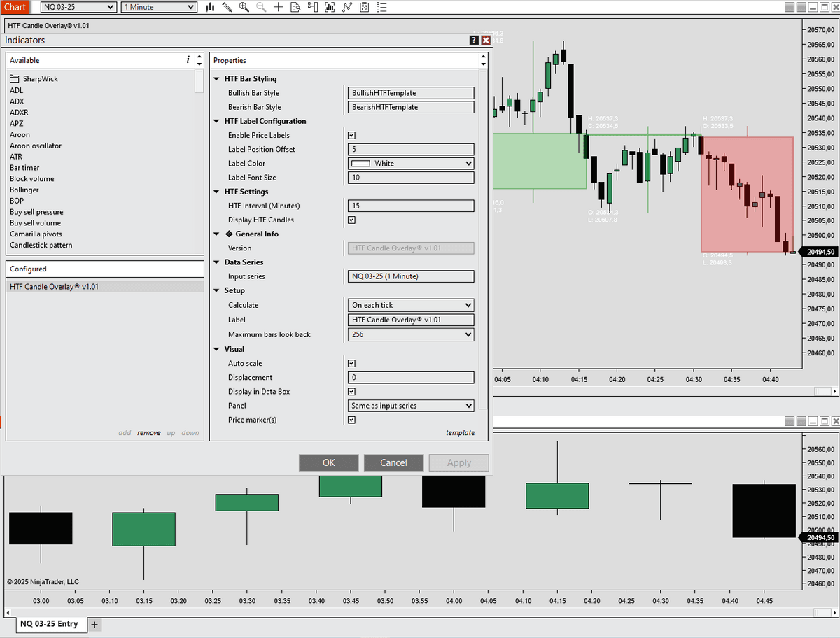The width and height of the screenshot is (840, 638).
Task: Click the crosshair cursor icon
Action: 279,7
